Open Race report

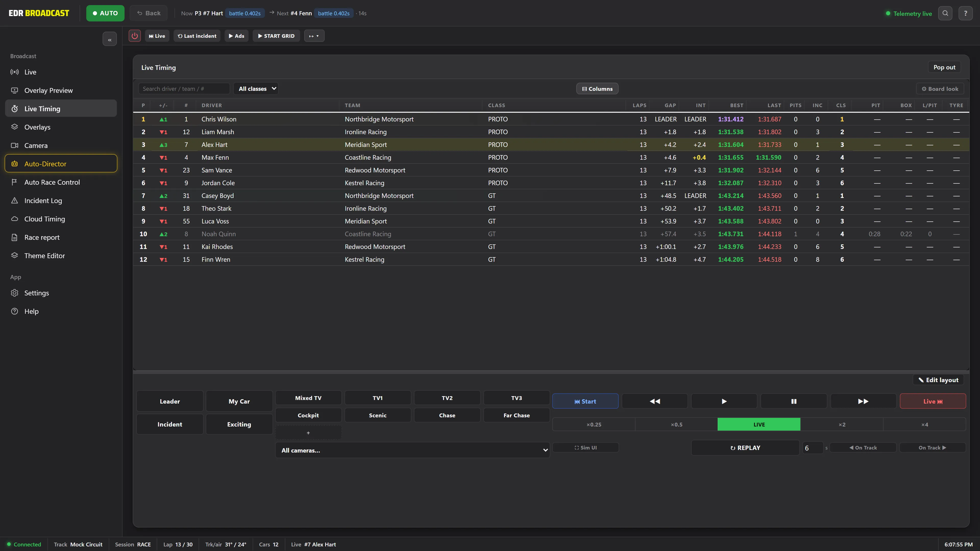click(61, 237)
